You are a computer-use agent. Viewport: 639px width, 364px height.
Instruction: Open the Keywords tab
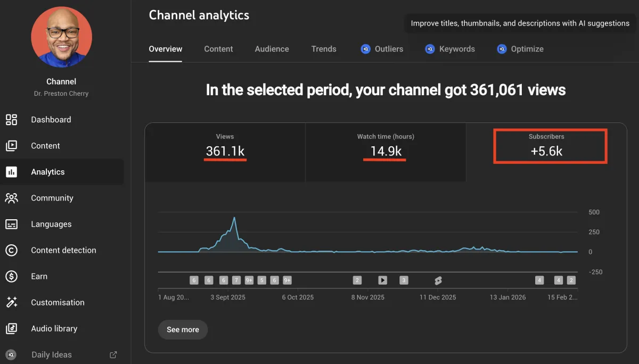click(x=450, y=49)
